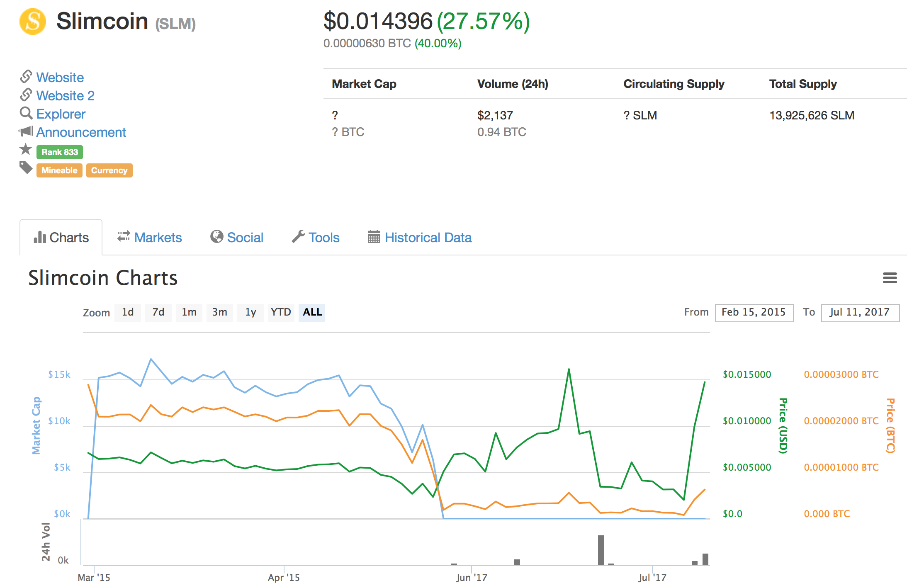The height and width of the screenshot is (588, 924).
Task: Click the megaphone icon beside Announcement
Action: [x=26, y=131]
